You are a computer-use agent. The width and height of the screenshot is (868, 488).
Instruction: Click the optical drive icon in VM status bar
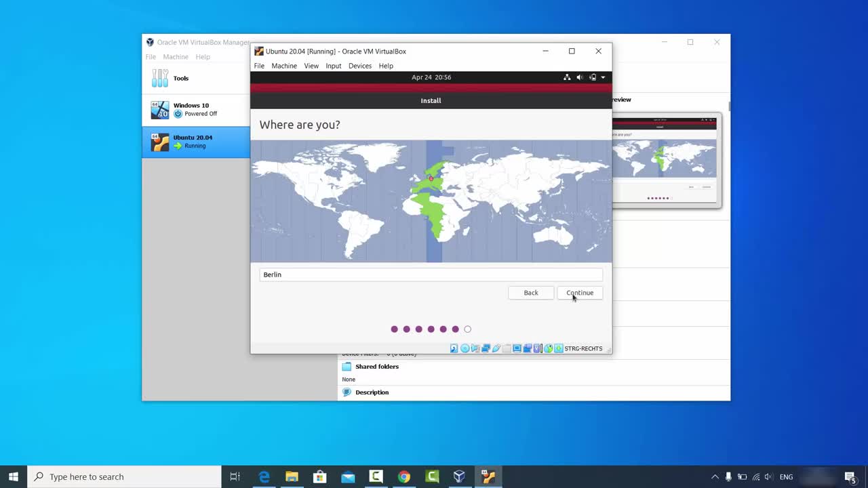[465, 348]
